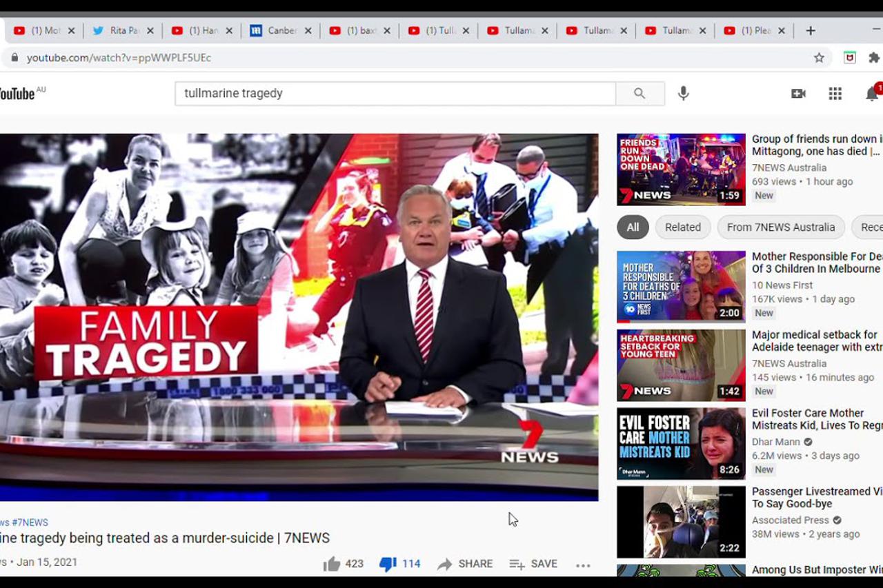
Task: Click the main video player area
Action: click(299, 317)
